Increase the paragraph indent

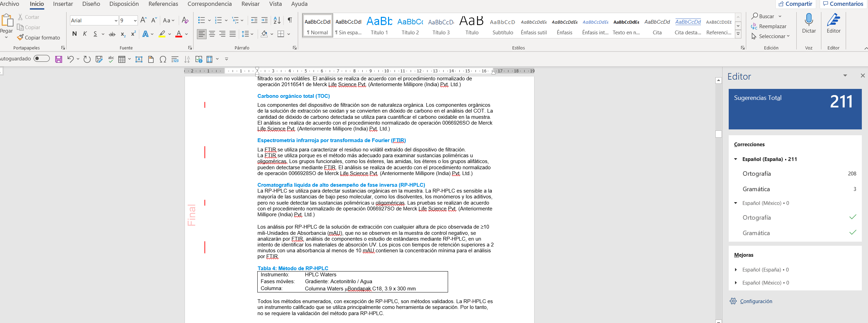click(265, 20)
